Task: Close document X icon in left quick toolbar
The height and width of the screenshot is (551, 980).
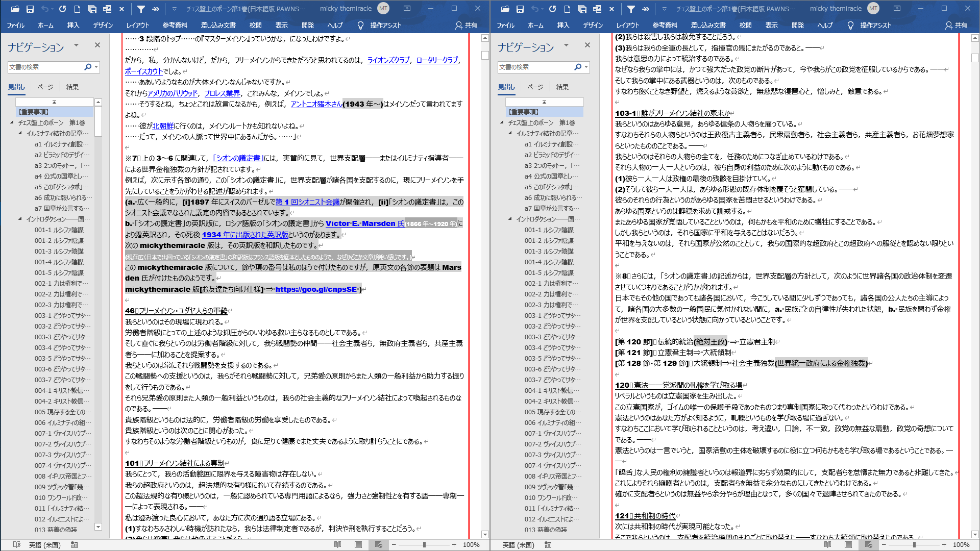Action: click(121, 9)
